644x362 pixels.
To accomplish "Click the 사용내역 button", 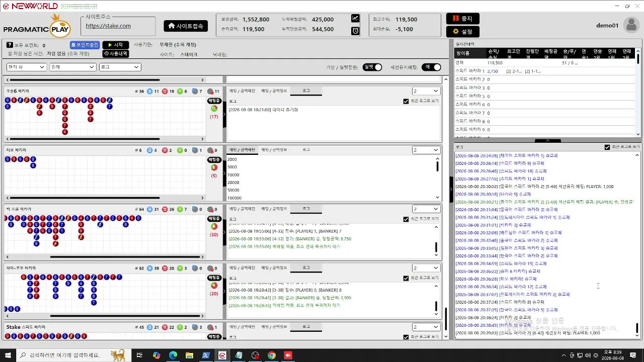I will click(x=116, y=53).
